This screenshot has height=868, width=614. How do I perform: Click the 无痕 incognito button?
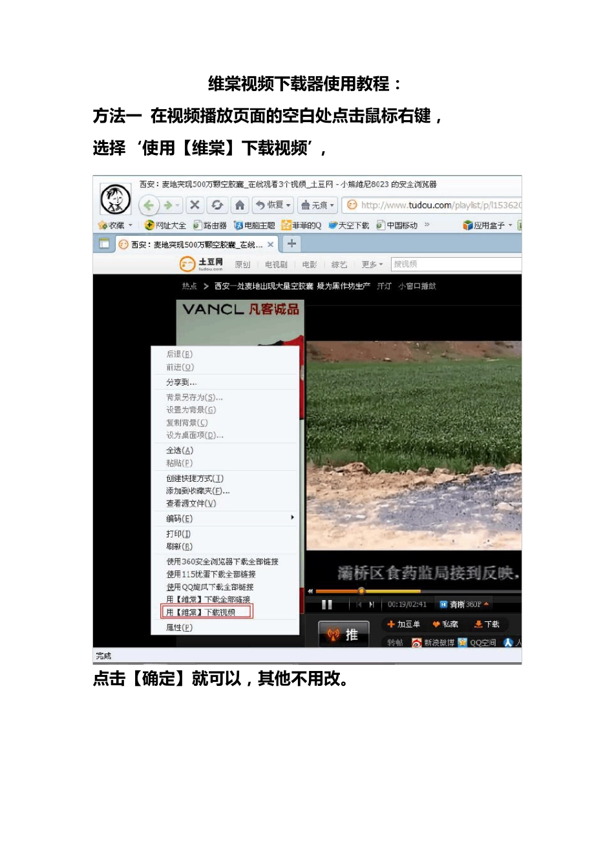(x=315, y=205)
